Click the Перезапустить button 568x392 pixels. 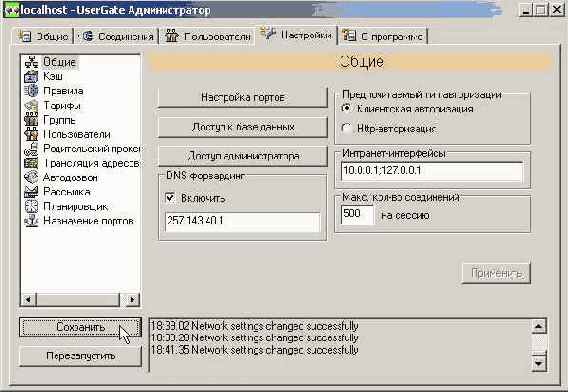(x=80, y=356)
